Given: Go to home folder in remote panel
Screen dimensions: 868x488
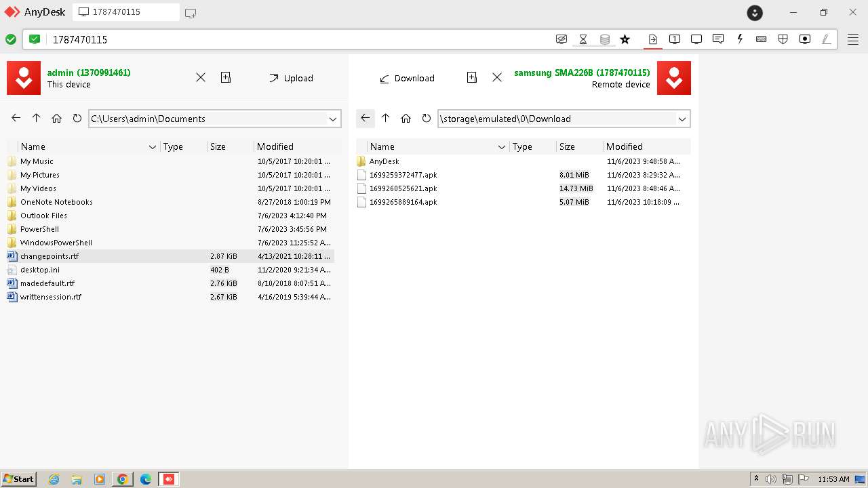Looking at the screenshot, I should point(406,118).
